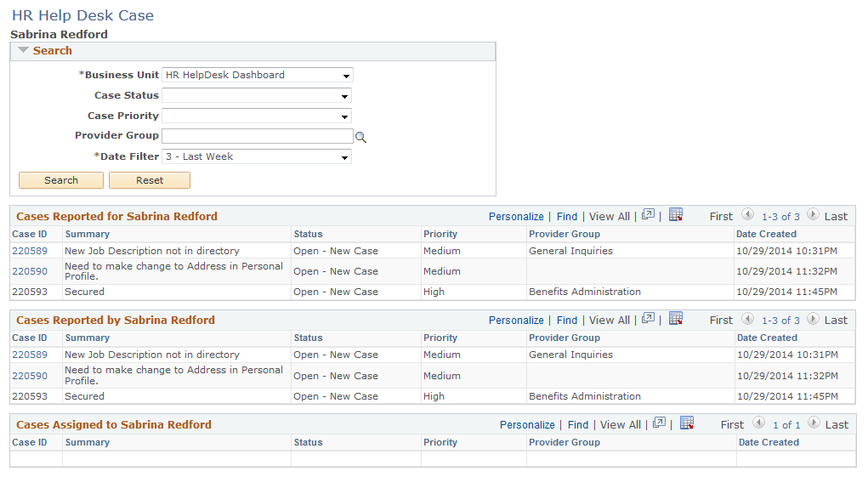
Task: Download Cases Assigned grid to spreadsheet
Action: [x=687, y=423]
